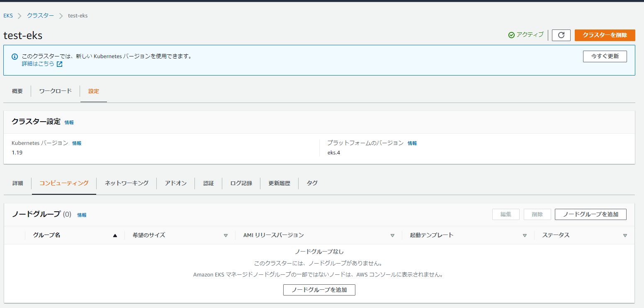Click the sort arrow for 起動テンプレート
The image size is (644, 308).
525,235
